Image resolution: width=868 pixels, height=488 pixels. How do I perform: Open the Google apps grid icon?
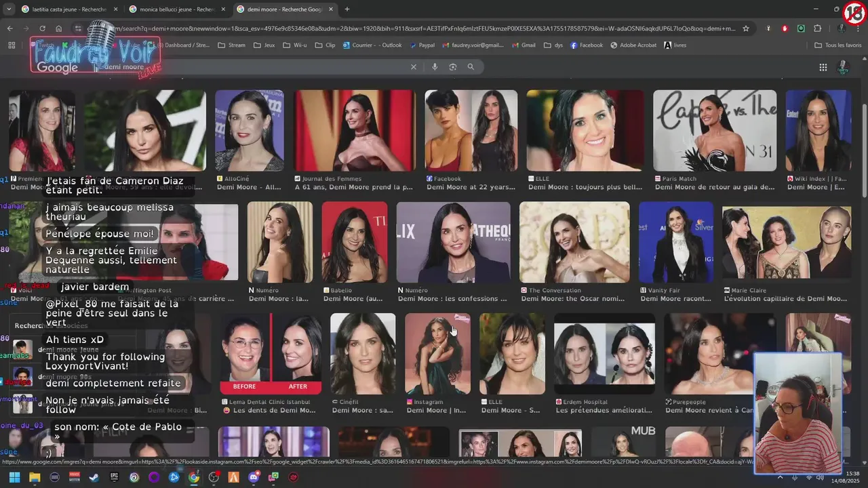pos(823,67)
